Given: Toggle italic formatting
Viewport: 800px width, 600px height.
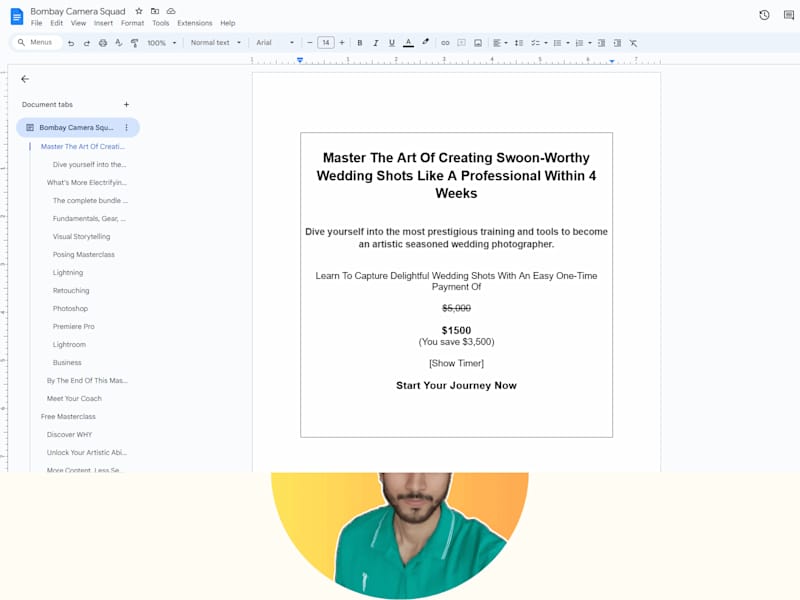Looking at the screenshot, I should click(x=376, y=43).
